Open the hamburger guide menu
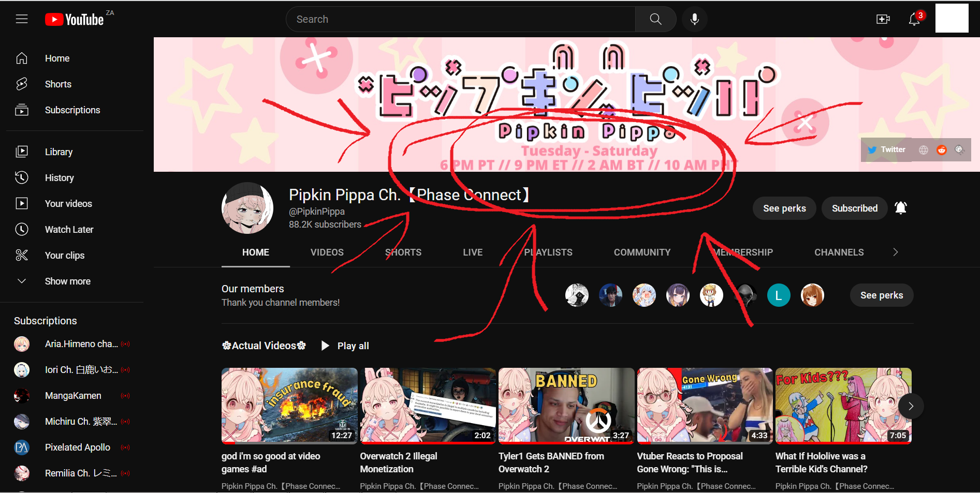Image resolution: width=980 pixels, height=493 pixels. click(22, 19)
